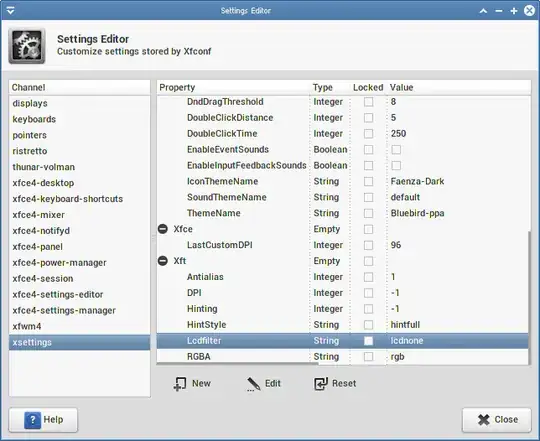This screenshot has height=441, width=540.
Task: Select the xfce4-power-manager channel
Action: pyautogui.click(x=80, y=263)
